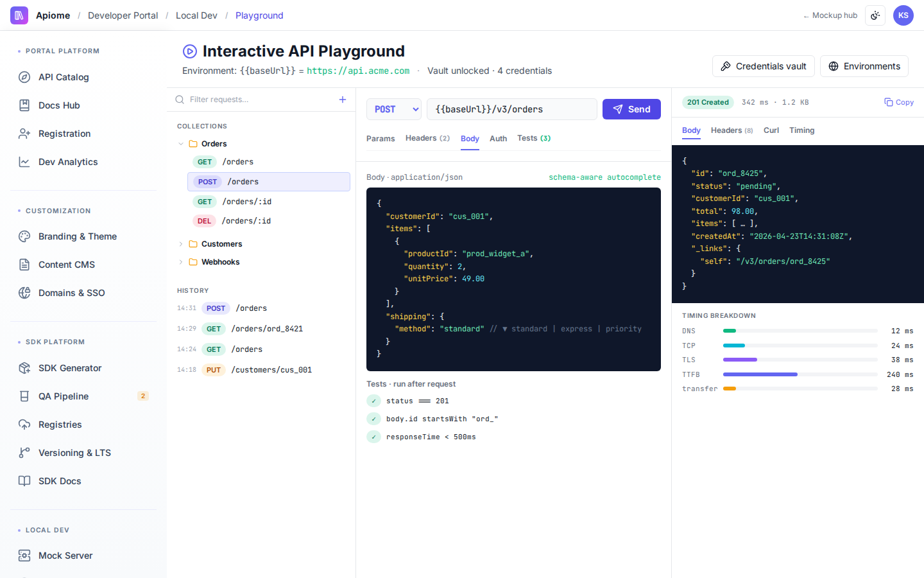Click the playground play icon by title

pyautogui.click(x=190, y=51)
